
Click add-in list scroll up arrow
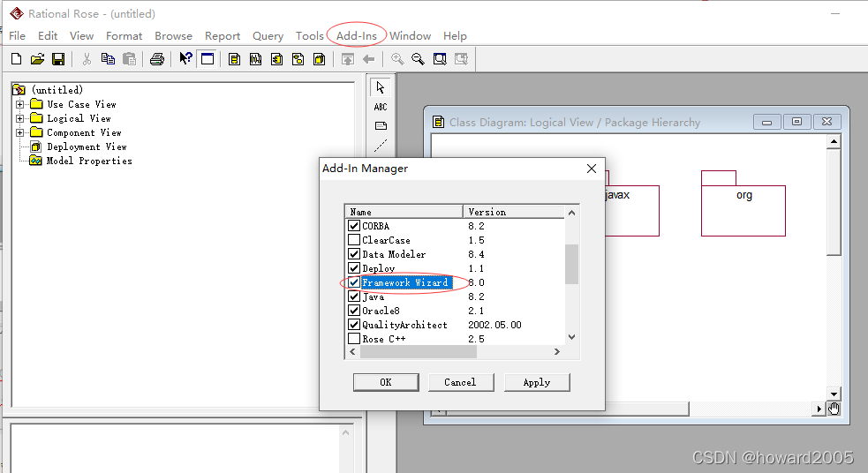(x=572, y=213)
